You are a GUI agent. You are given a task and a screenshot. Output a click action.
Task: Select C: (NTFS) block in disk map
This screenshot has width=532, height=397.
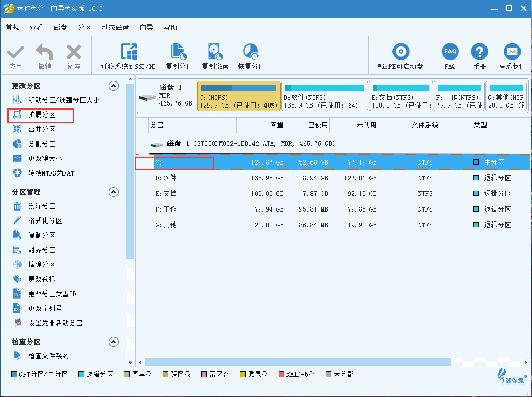click(238, 96)
